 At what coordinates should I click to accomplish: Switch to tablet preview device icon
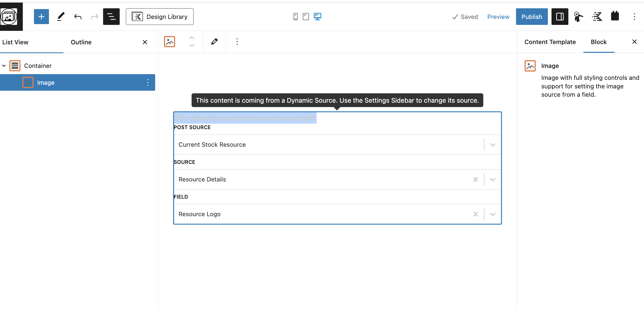306,17
